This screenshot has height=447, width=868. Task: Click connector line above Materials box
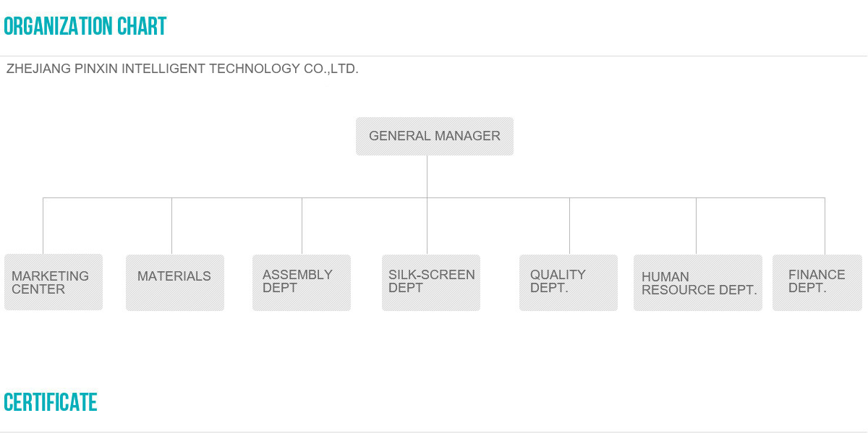[171, 226]
